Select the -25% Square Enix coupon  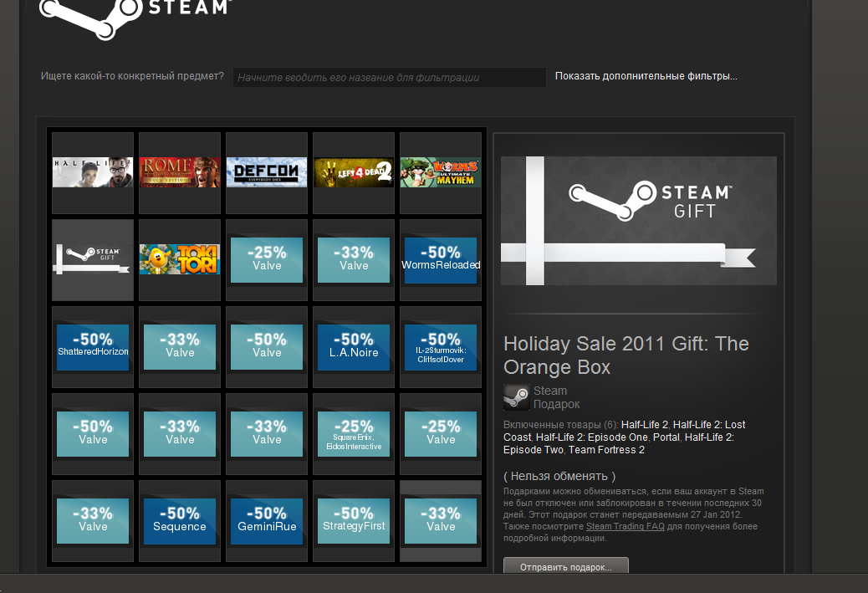click(x=354, y=433)
